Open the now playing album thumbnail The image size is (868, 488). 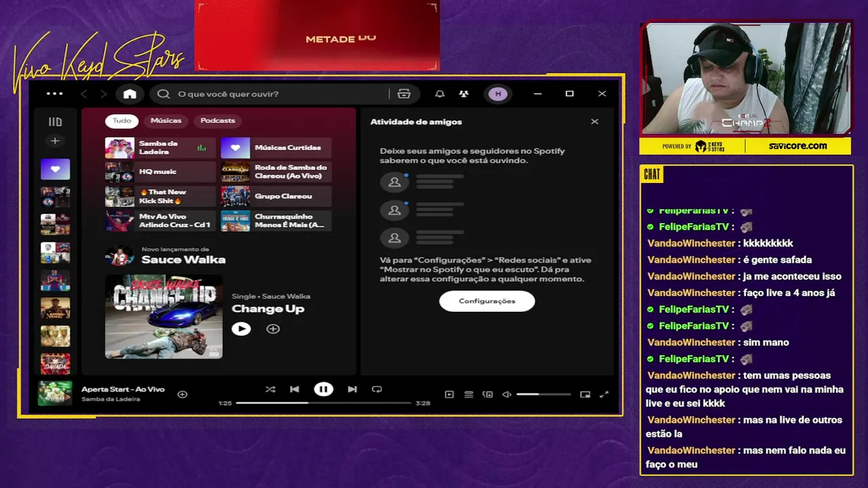[x=55, y=394]
